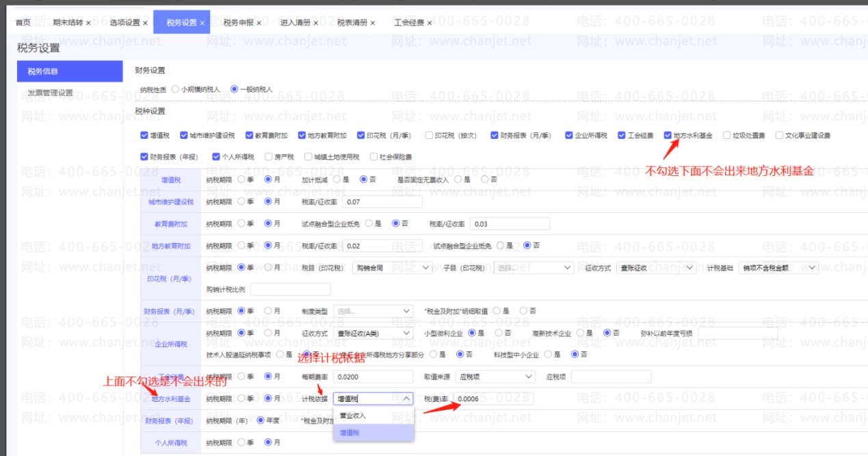Click the 税(费)率 field showing 0.0006
This screenshot has height=456, width=868.
pos(493,398)
